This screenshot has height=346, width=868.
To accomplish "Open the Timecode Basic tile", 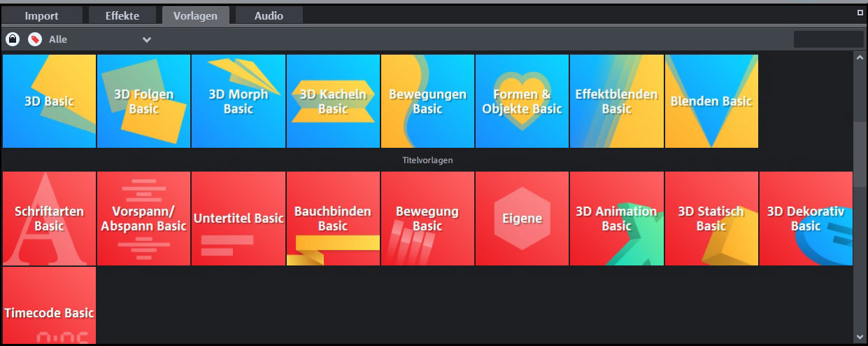I will [x=49, y=305].
